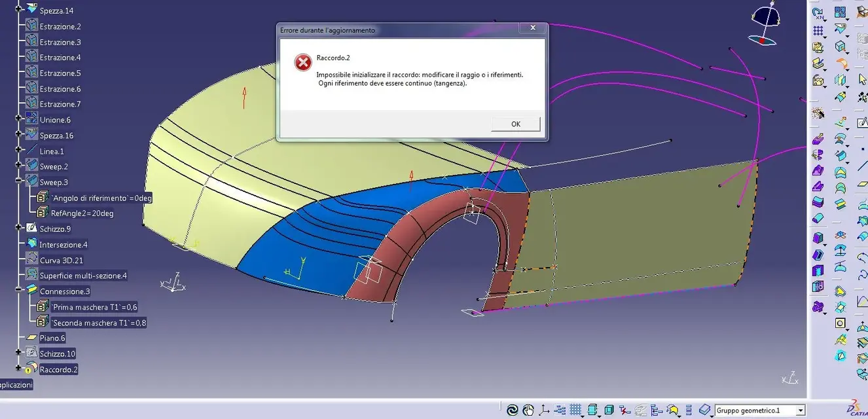Collapse the Sweep.3 tree node
Screen dimensions: 868x419
click(x=18, y=182)
